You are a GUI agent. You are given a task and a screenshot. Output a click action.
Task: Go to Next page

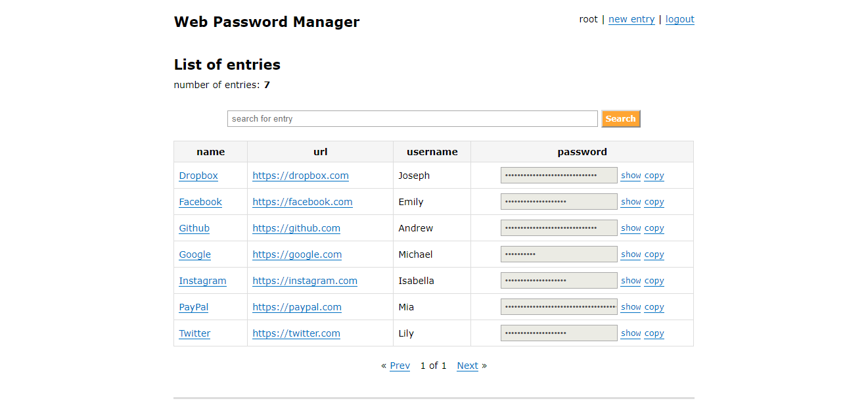[467, 366]
